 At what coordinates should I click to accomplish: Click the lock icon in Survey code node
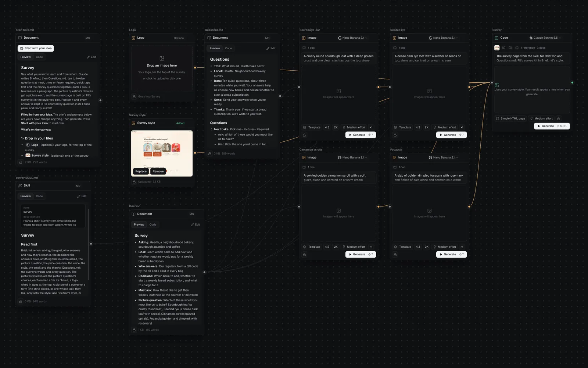(x=559, y=118)
